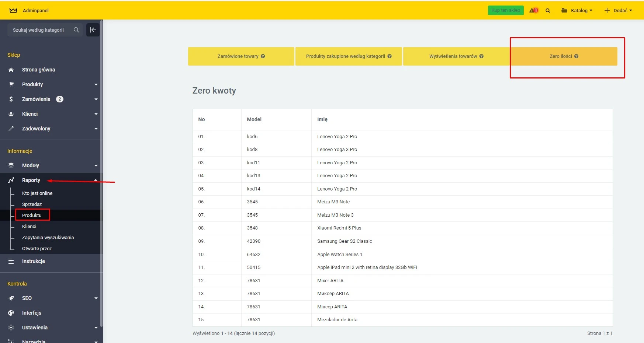Click the notification warning bell icon
The width and height of the screenshot is (644, 343).
[533, 10]
